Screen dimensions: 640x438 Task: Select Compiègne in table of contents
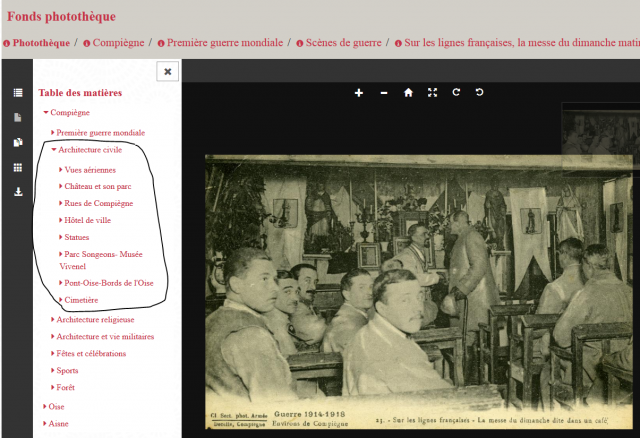[70, 113]
